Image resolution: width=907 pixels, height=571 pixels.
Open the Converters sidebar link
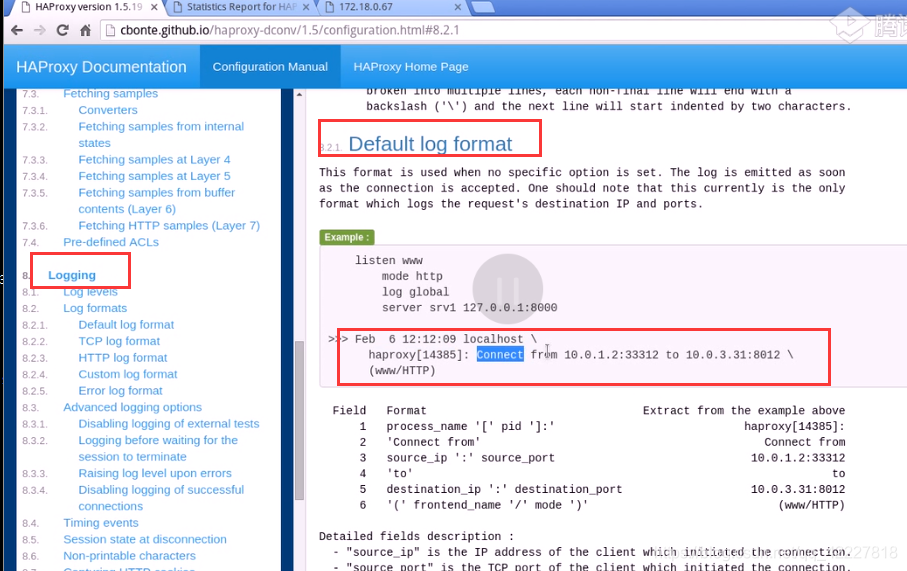point(108,110)
